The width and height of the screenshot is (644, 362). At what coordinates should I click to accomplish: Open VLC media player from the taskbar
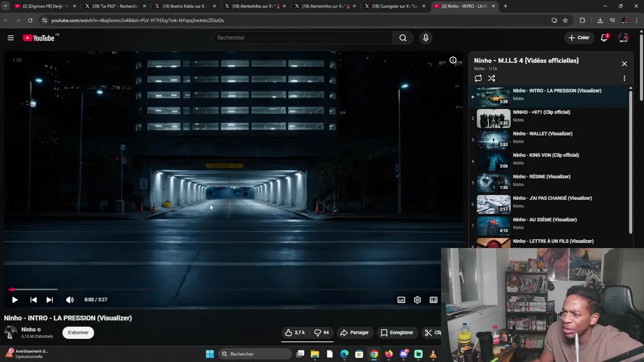point(433,354)
